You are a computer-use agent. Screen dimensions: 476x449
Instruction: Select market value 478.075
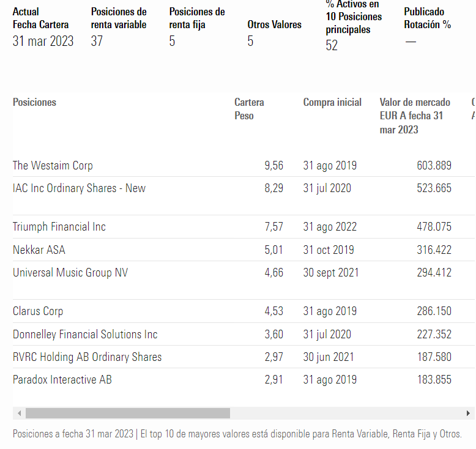pyautogui.click(x=434, y=227)
